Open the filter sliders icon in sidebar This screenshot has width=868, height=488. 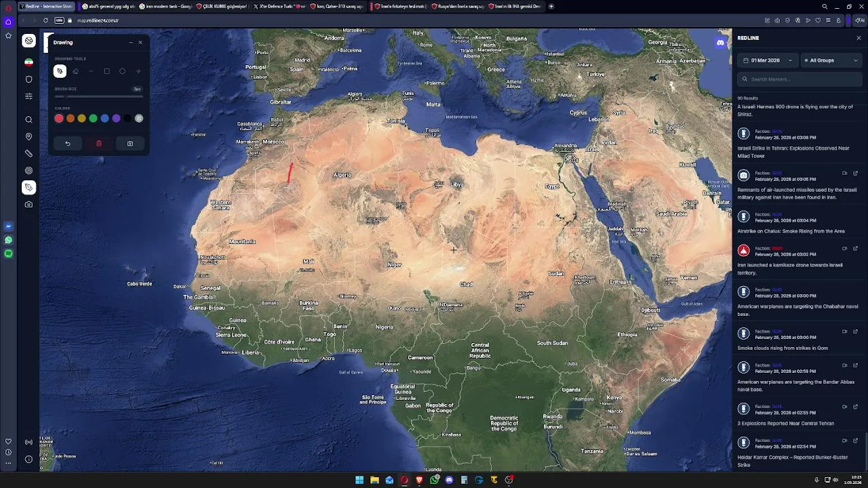[x=28, y=96]
